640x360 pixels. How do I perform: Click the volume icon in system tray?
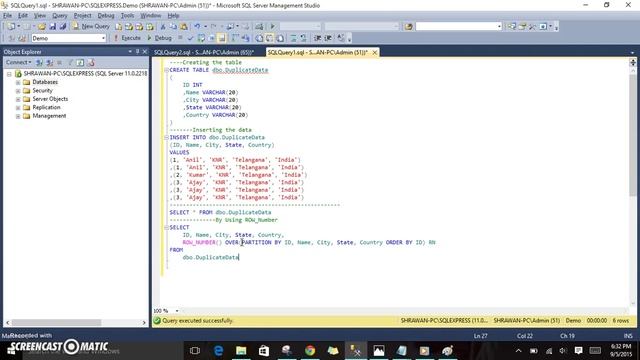point(563,351)
